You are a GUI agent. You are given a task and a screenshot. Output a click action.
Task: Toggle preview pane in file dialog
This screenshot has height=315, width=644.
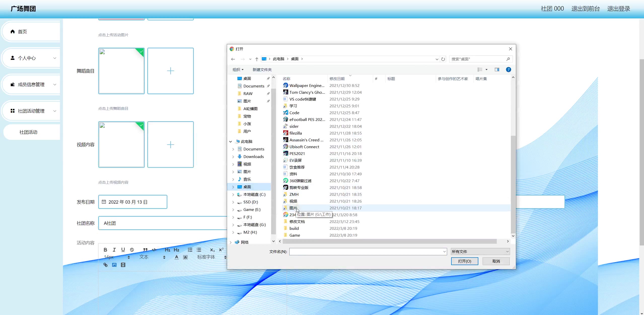click(x=497, y=70)
